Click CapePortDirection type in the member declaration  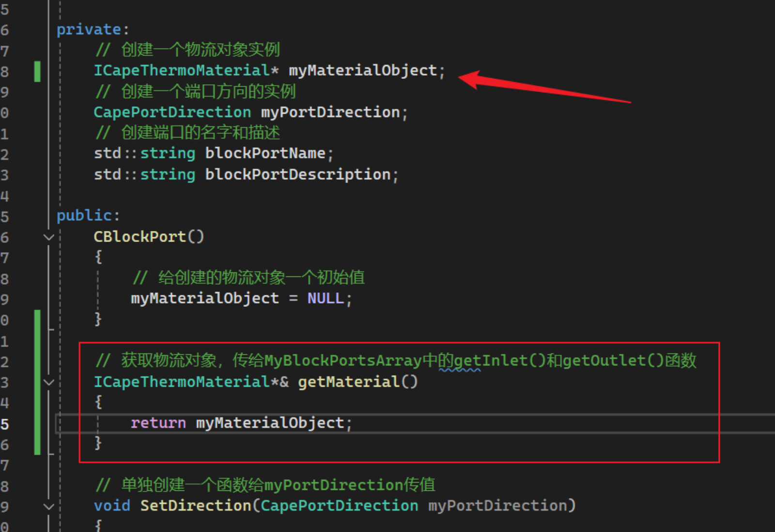pyautogui.click(x=172, y=112)
